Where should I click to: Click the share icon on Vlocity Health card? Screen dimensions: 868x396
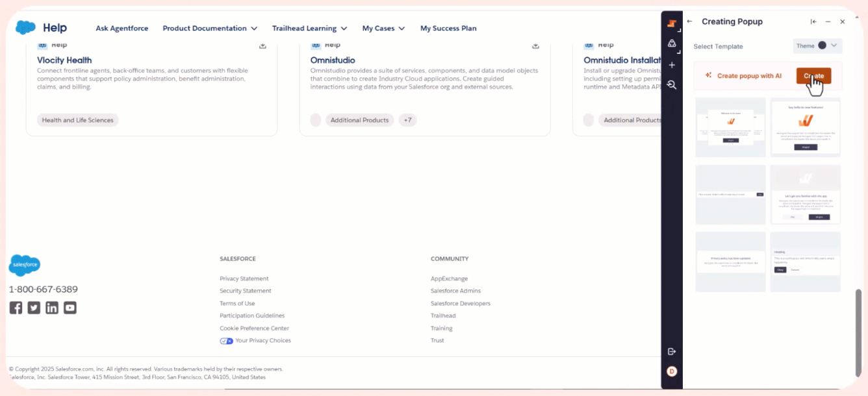(x=262, y=45)
